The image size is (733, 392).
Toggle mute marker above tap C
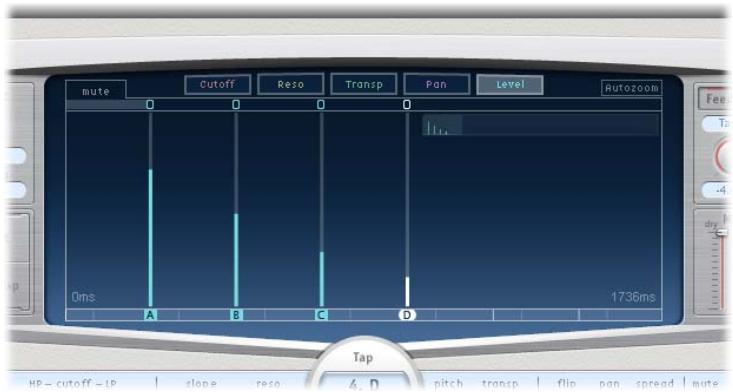coord(321,105)
